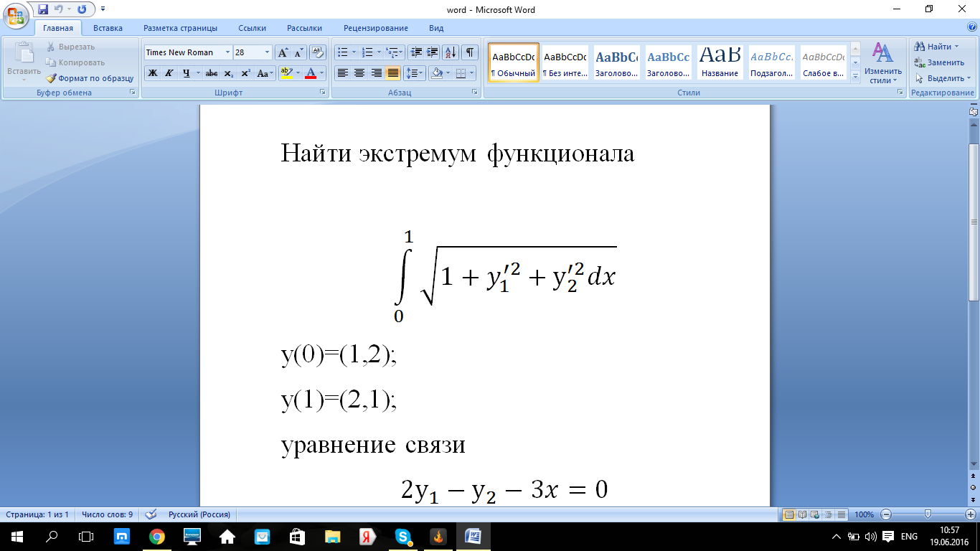Open Google Chrome from the taskbar
The height and width of the screenshot is (551, 980).
pos(156,537)
